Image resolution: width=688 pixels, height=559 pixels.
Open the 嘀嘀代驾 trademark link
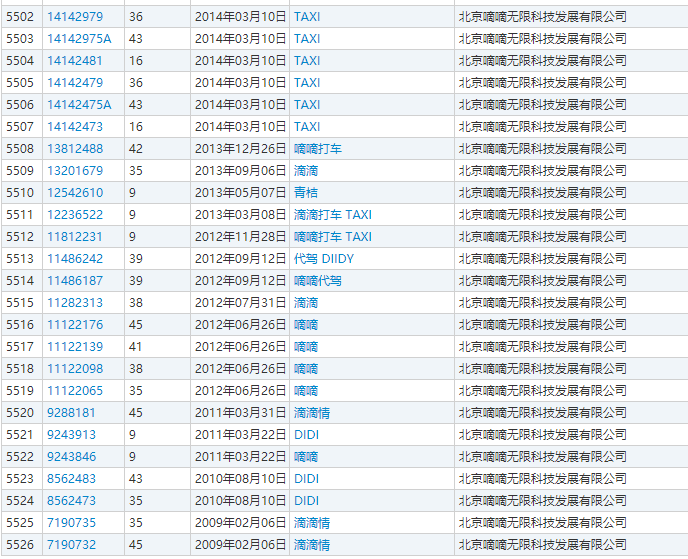318,280
